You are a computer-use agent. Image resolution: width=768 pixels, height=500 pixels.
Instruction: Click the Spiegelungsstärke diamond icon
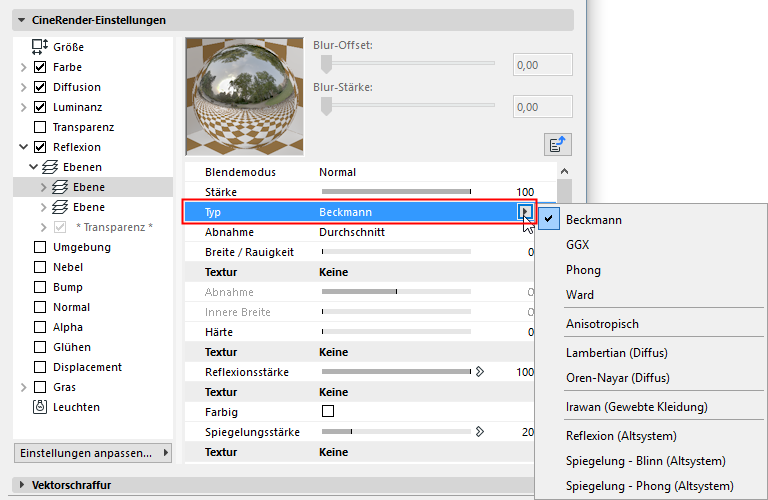pyautogui.click(x=480, y=431)
